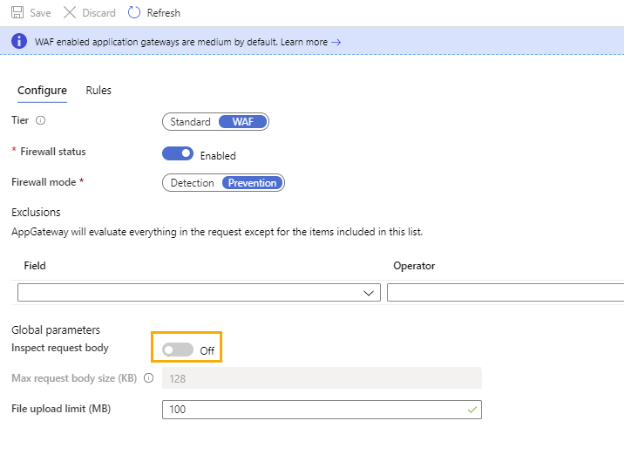Click the Save disk icon

(19, 13)
